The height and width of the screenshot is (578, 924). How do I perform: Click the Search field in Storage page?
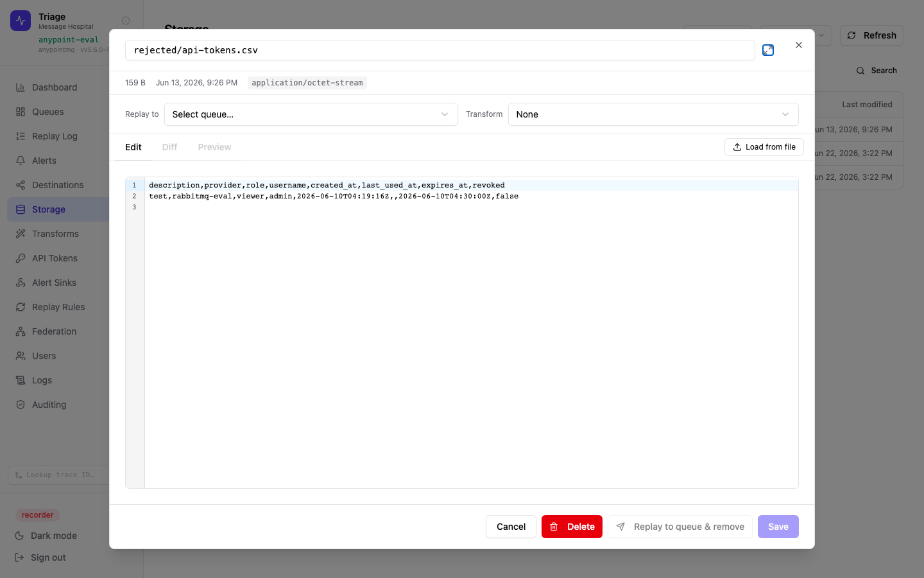coord(877,71)
